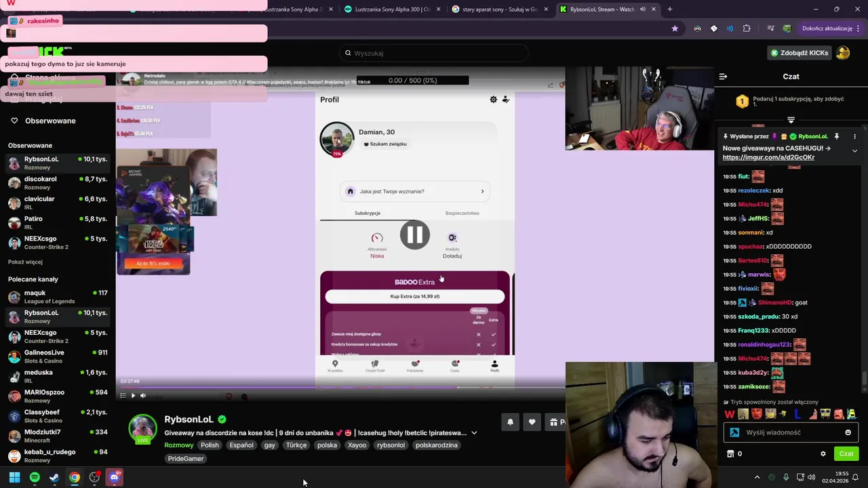868x488 pixels.
Task: Open the imgur giveaway link in chat
Action: 768,157
